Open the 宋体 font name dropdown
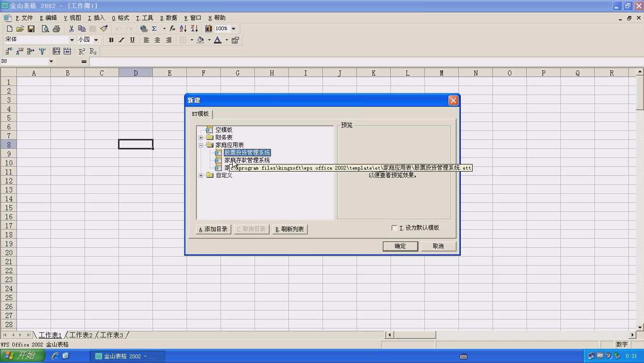Image resolution: width=644 pixels, height=363 pixels. 72,40
